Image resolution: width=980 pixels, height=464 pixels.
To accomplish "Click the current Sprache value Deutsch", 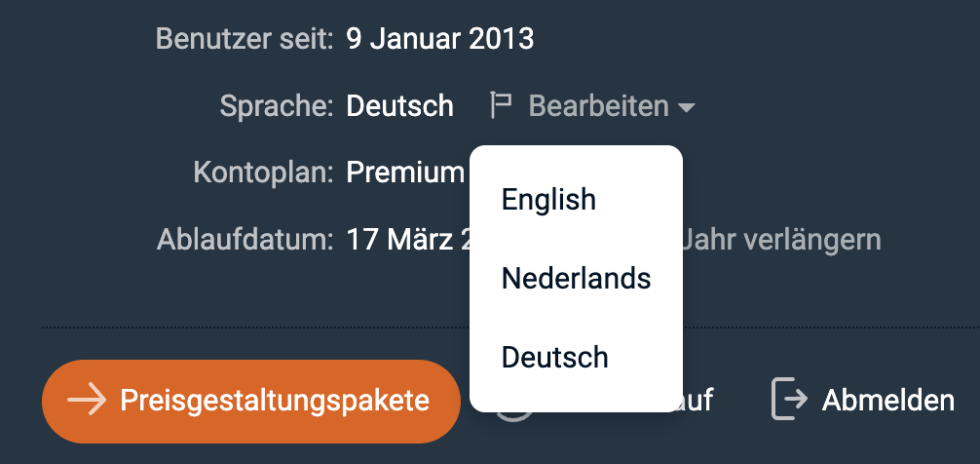I will pyautogui.click(x=399, y=105).
